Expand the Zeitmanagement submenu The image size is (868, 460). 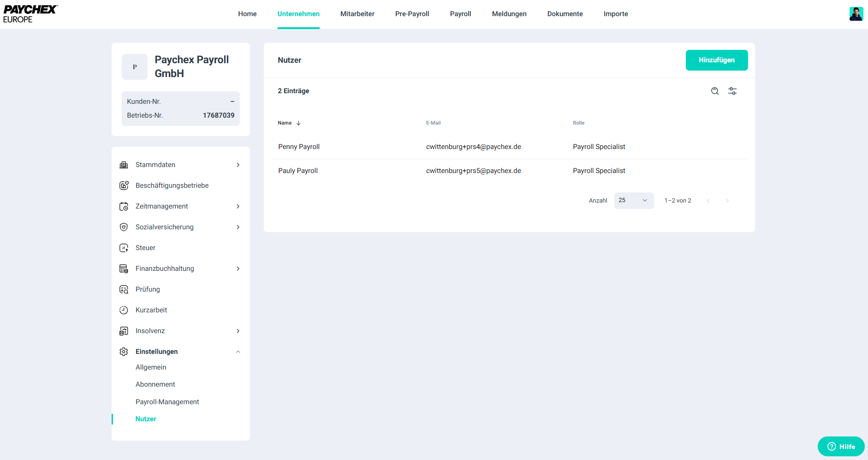[238, 206]
